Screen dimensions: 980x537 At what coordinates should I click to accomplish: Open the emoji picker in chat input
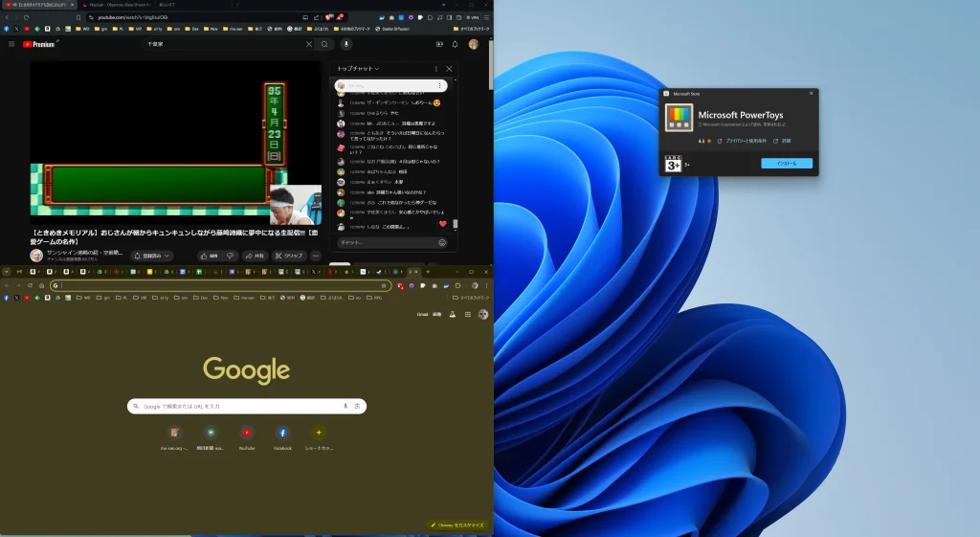(442, 242)
